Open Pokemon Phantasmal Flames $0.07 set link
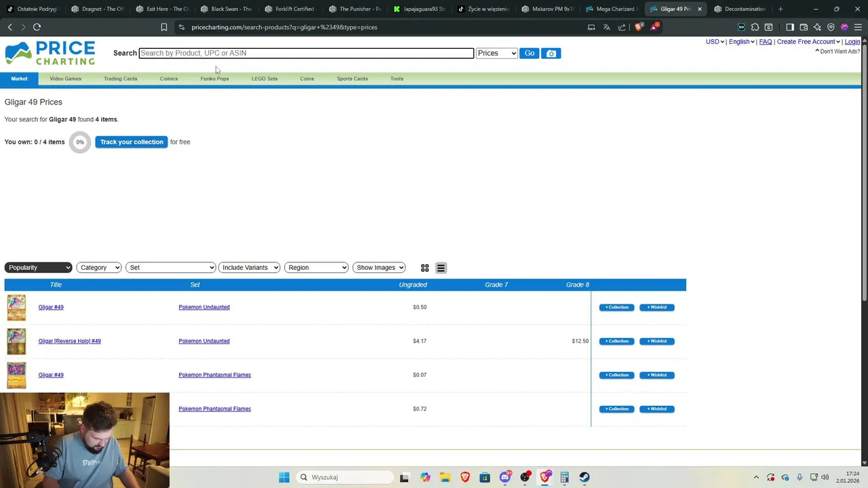868x488 pixels. [x=214, y=375]
